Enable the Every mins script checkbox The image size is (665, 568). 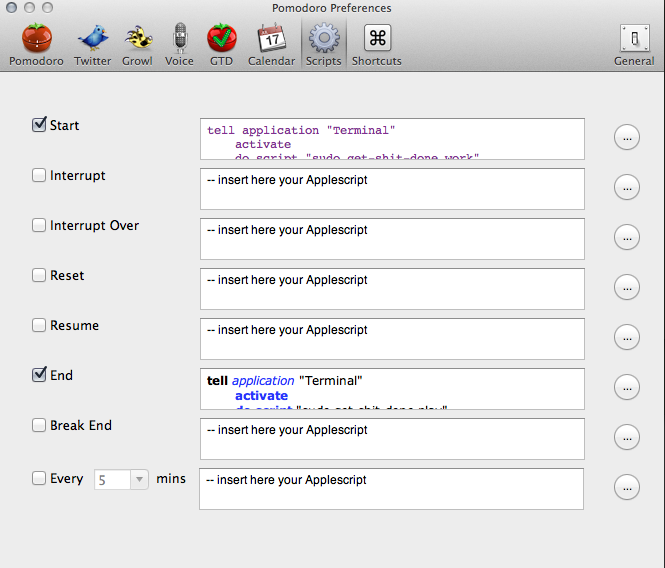tap(39, 478)
